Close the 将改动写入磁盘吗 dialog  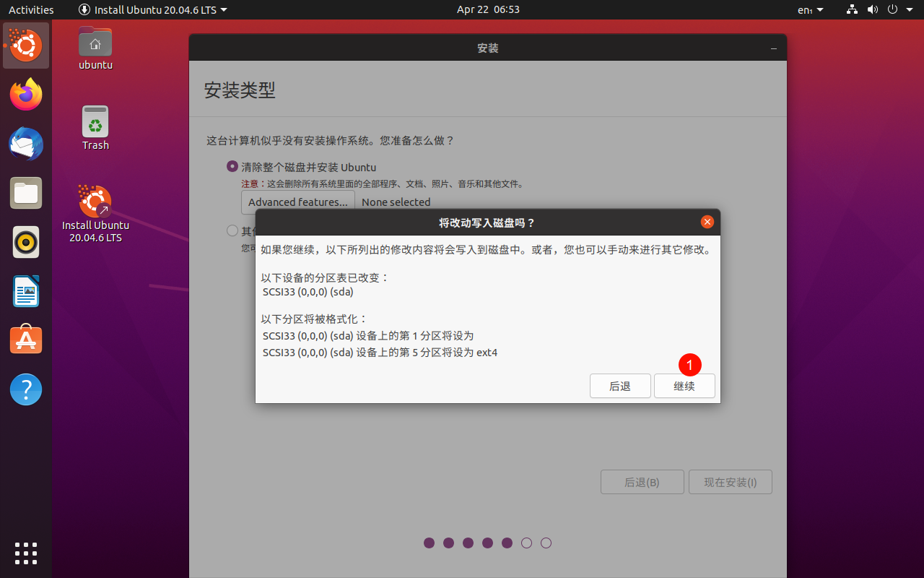point(707,222)
